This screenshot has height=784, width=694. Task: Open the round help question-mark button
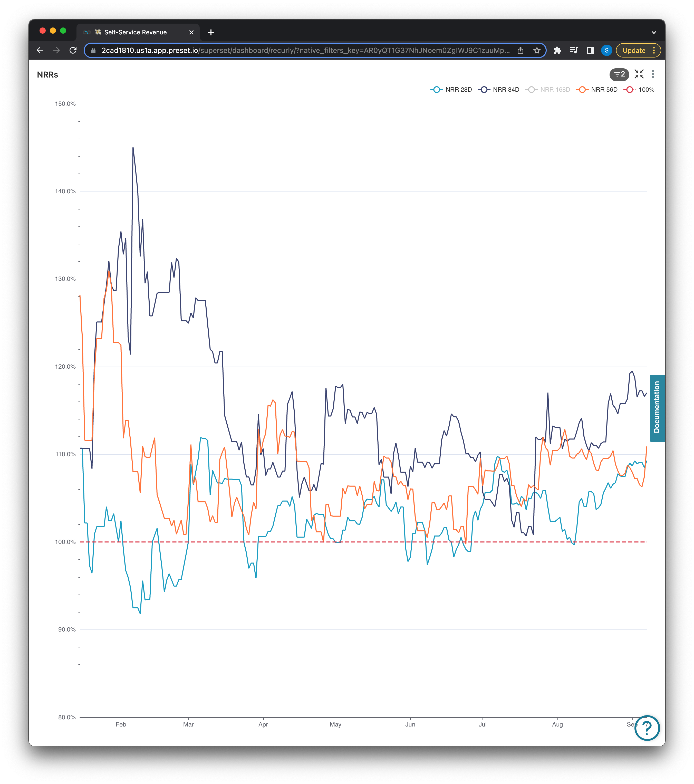[647, 728]
